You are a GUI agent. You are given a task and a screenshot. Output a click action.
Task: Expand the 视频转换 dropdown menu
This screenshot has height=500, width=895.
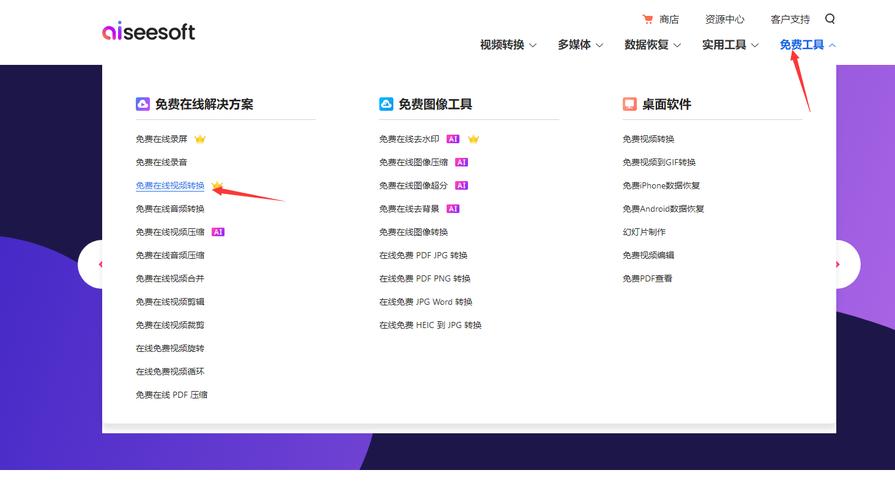[x=508, y=45]
